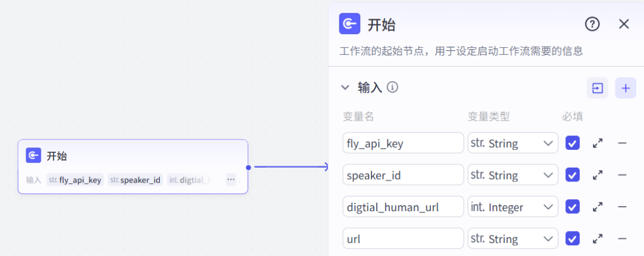
Task: Click the 开始 node icon on canvas
Action: 33,156
